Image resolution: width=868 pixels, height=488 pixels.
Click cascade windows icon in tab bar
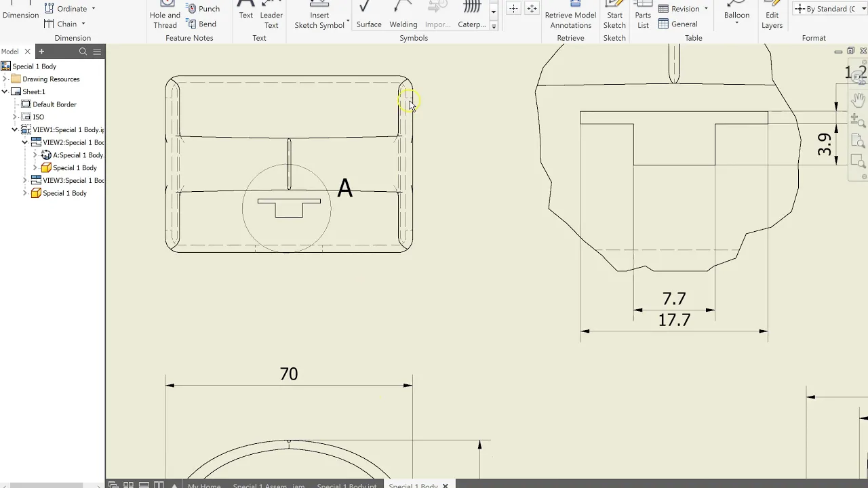click(113, 485)
